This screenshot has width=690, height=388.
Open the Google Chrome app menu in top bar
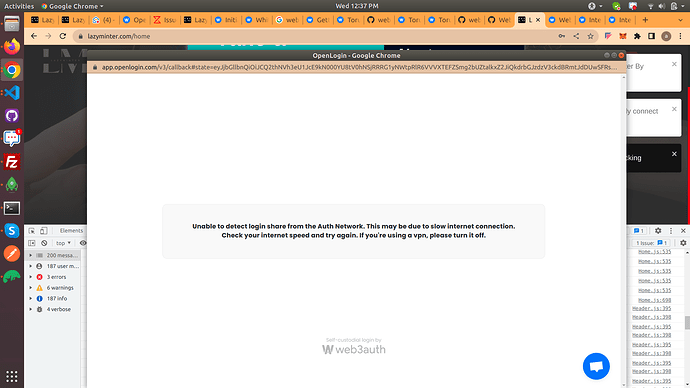click(72, 6)
